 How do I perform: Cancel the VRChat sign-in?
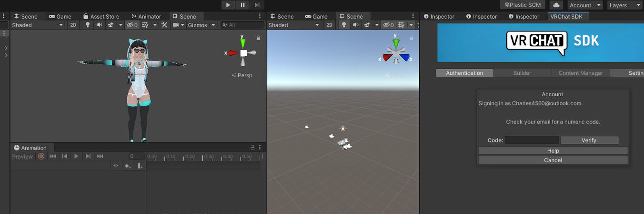[553, 160]
